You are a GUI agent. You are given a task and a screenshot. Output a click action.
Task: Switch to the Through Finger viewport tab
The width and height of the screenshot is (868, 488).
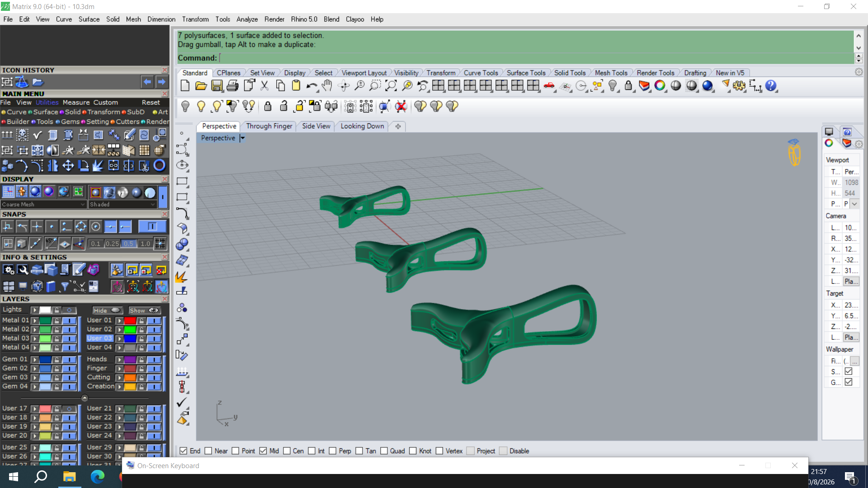269,126
